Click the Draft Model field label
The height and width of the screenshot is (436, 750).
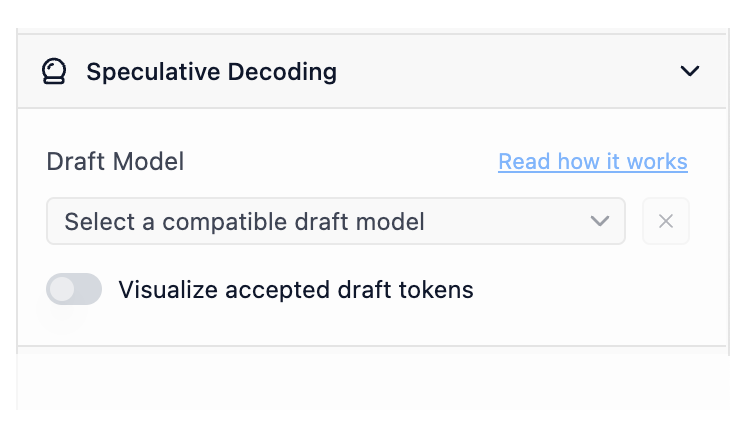tap(115, 162)
